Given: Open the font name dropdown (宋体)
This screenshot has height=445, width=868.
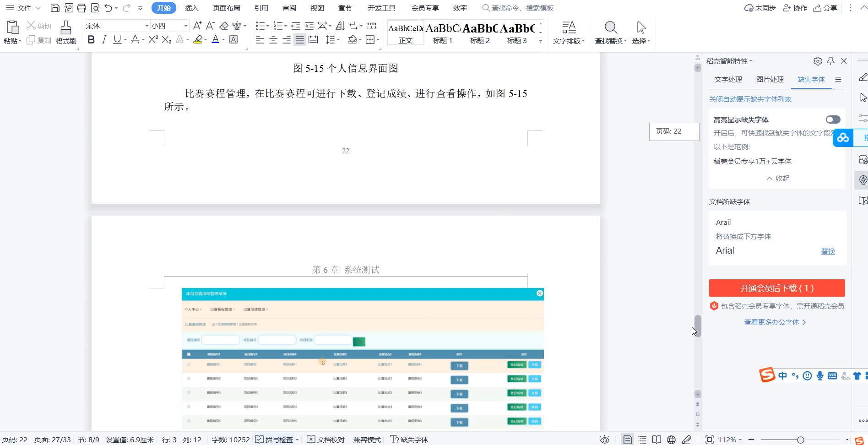Looking at the screenshot, I should point(146,26).
